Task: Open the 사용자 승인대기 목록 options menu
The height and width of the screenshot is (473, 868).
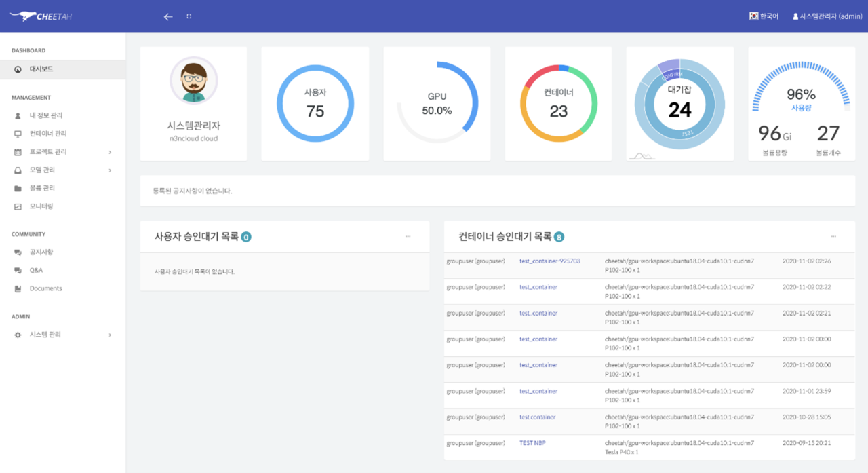Action: tap(408, 236)
